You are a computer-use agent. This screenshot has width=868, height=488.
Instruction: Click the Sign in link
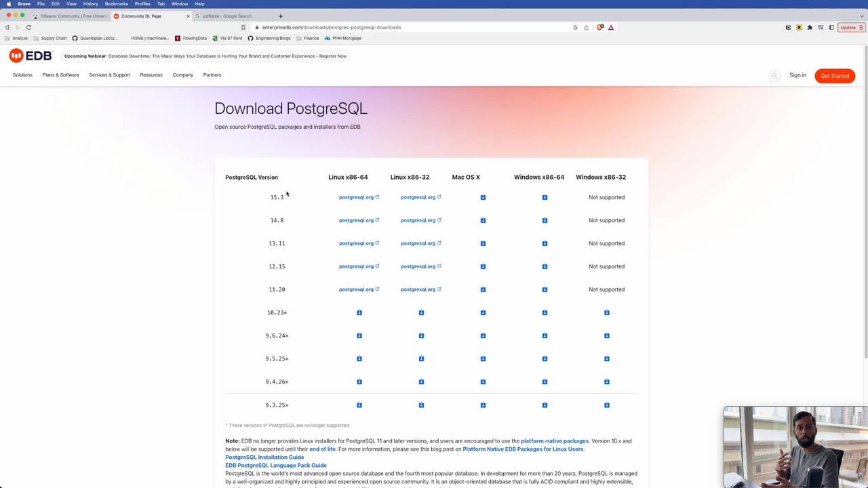click(797, 75)
